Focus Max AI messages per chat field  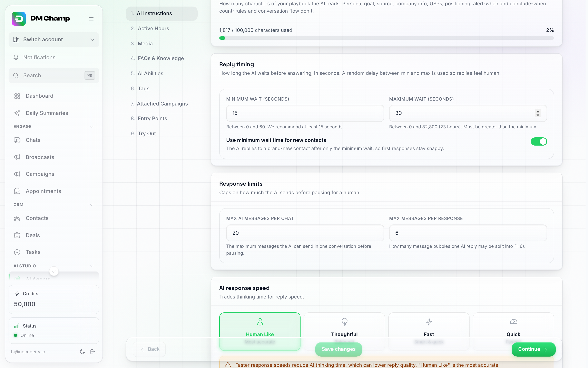305,233
